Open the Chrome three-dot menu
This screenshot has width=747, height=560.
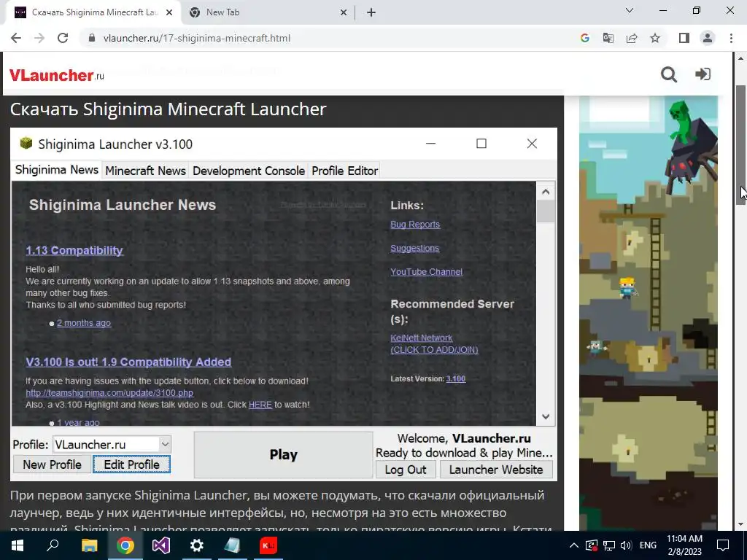click(x=731, y=38)
